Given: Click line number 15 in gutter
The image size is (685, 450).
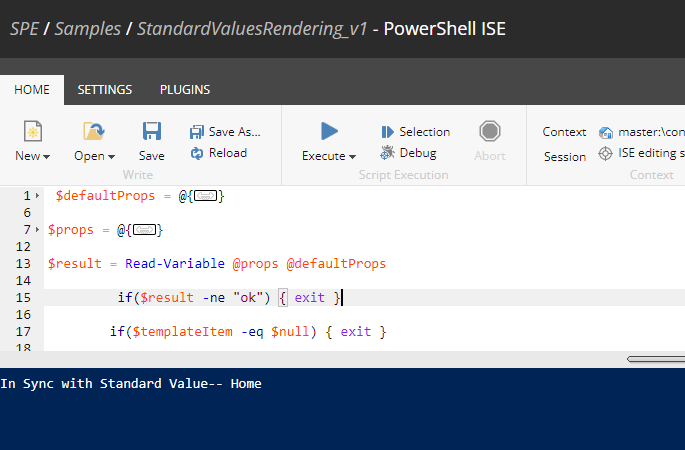Looking at the screenshot, I should [x=23, y=298].
